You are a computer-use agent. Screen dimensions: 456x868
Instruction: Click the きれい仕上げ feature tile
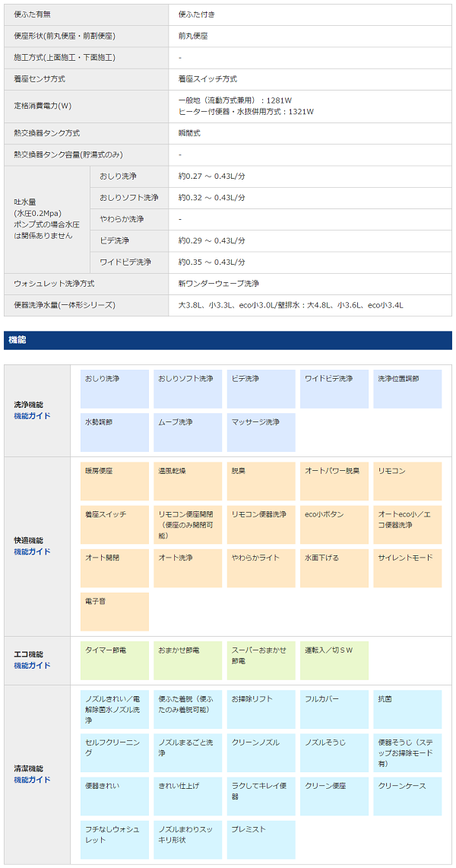tap(188, 796)
